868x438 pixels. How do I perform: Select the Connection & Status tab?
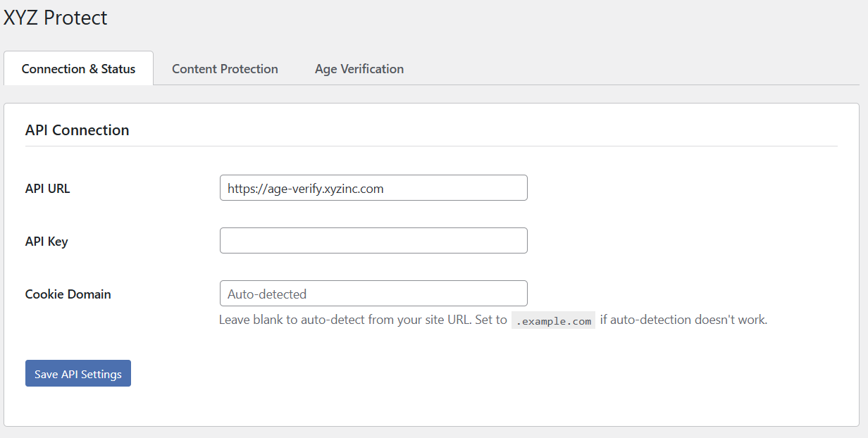pos(78,68)
